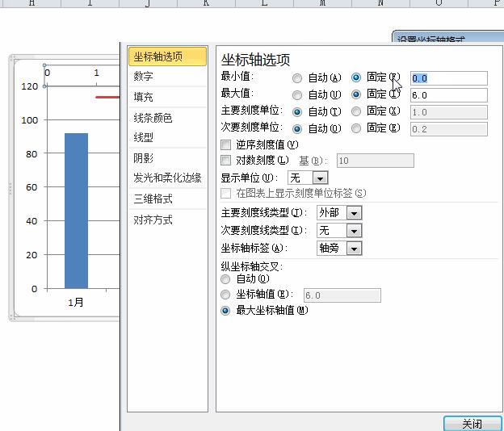Click 最小值 input field

pos(448,78)
